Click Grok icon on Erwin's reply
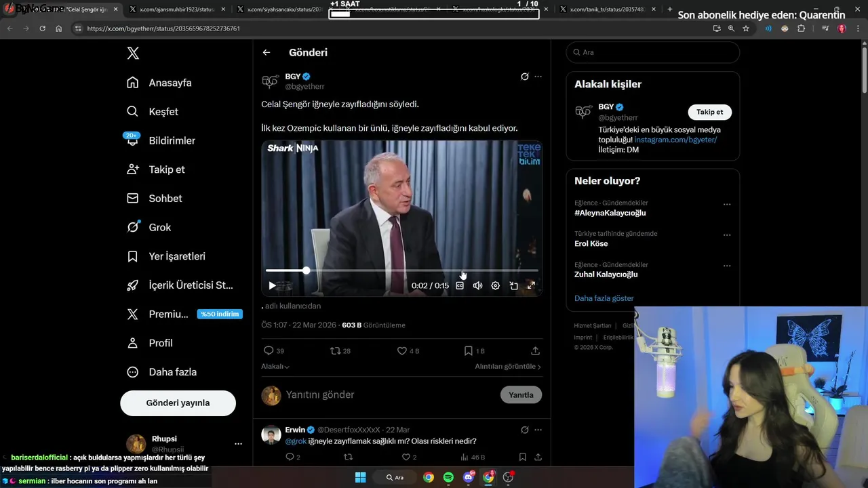 (x=524, y=430)
